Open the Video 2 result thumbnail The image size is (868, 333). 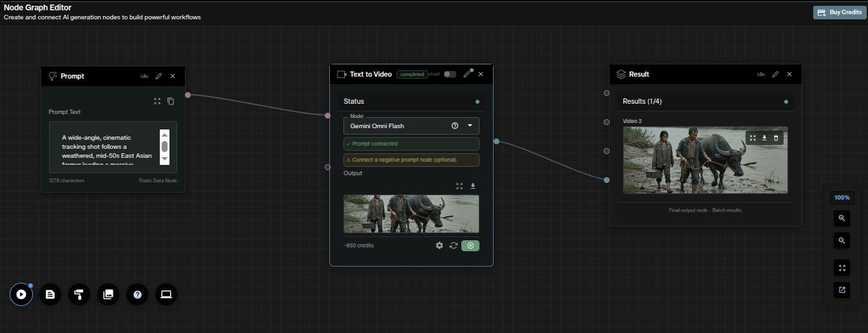(706, 160)
